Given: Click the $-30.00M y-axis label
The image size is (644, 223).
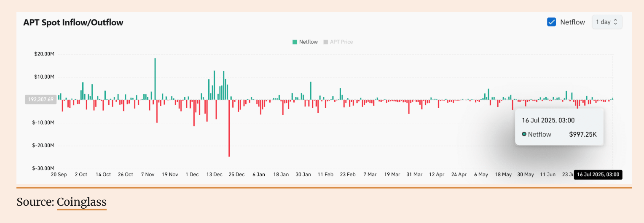Looking at the screenshot, I should click(44, 168).
